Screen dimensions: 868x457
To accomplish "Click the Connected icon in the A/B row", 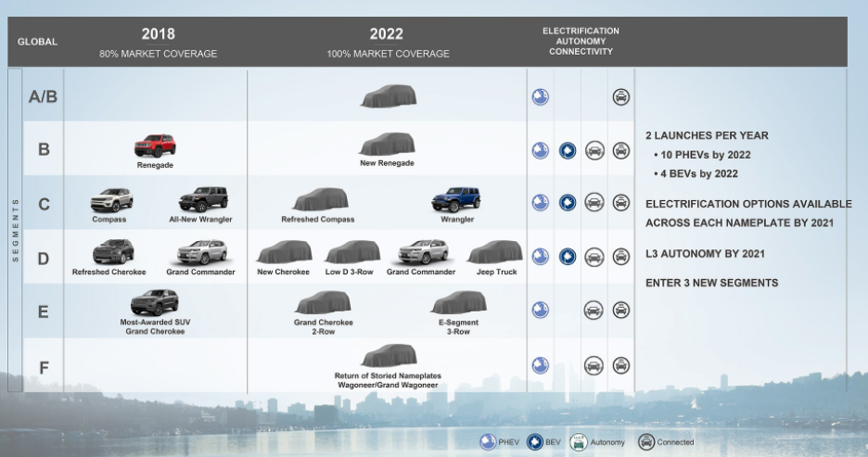I will (620, 96).
